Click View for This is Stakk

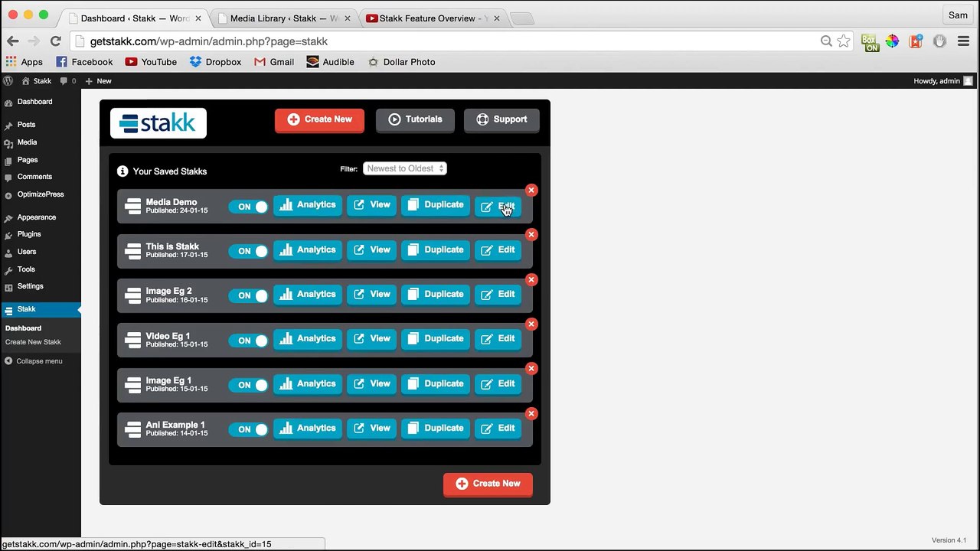click(x=371, y=250)
